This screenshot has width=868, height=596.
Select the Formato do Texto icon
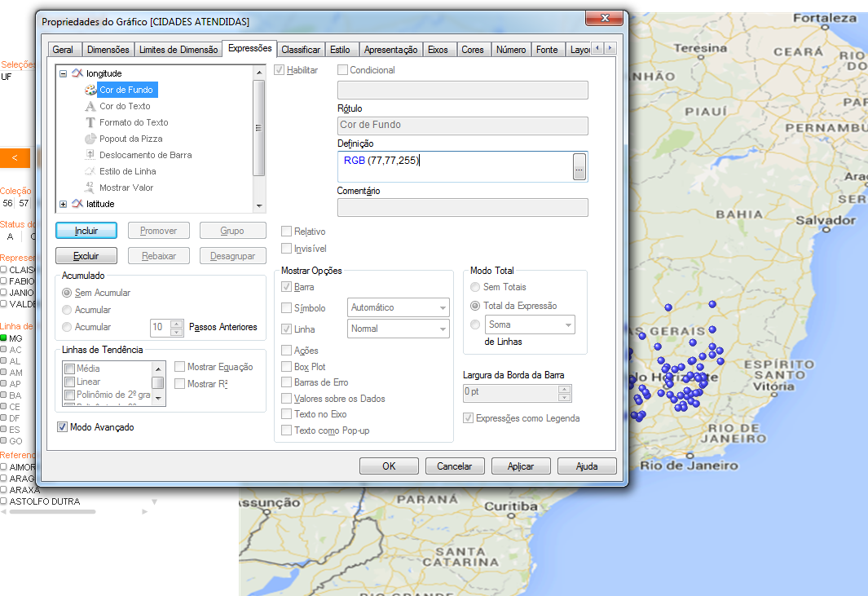coord(90,122)
